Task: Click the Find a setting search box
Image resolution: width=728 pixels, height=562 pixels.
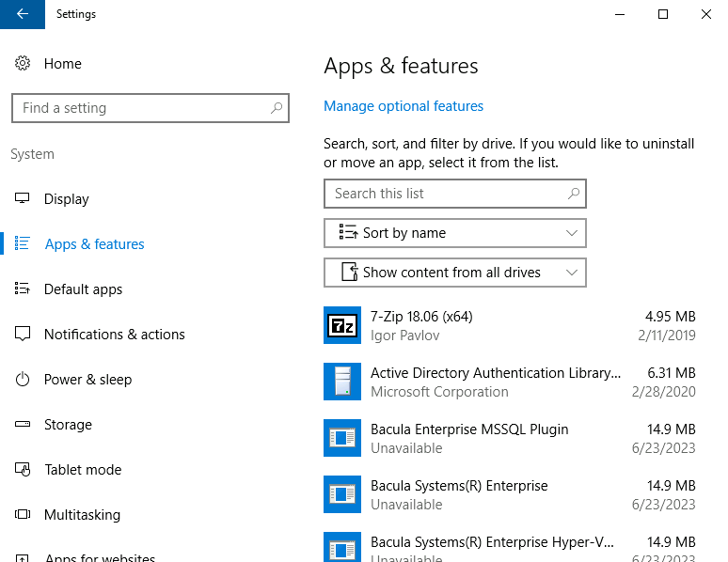Action: (141, 108)
